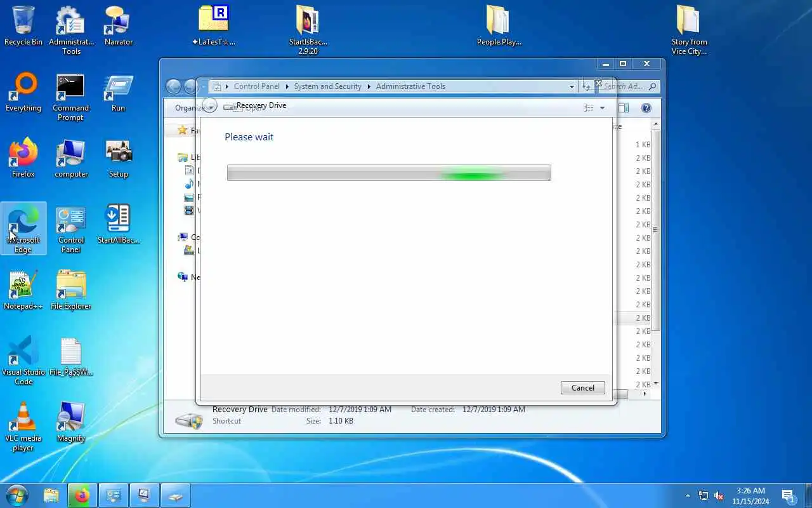Screen dimensions: 812x508
Task: Open File Explorer from the taskbar
Action: click(x=51, y=495)
